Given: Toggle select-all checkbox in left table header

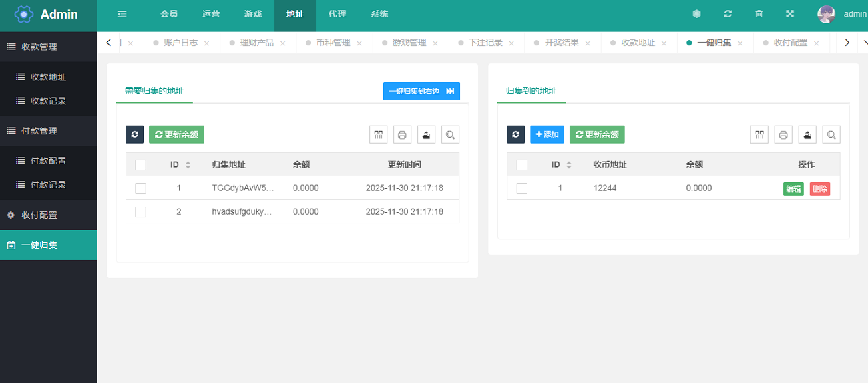Looking at the screenshot, I should 140,165.
